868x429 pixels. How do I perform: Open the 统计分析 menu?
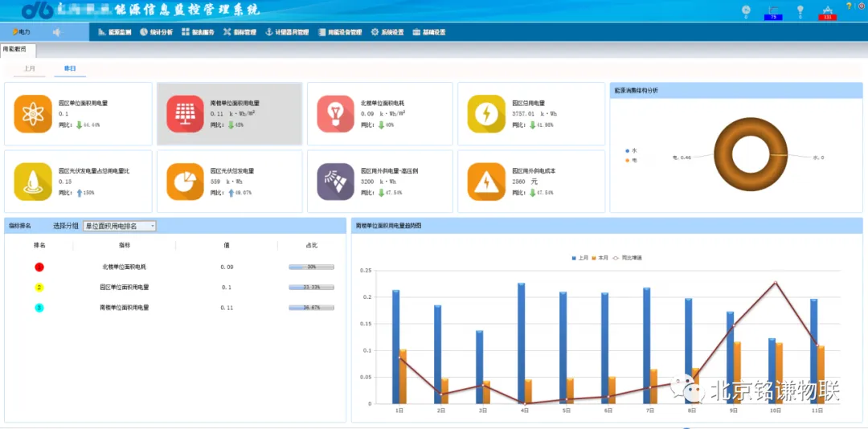pyautogui.click(x=156, y=32)
